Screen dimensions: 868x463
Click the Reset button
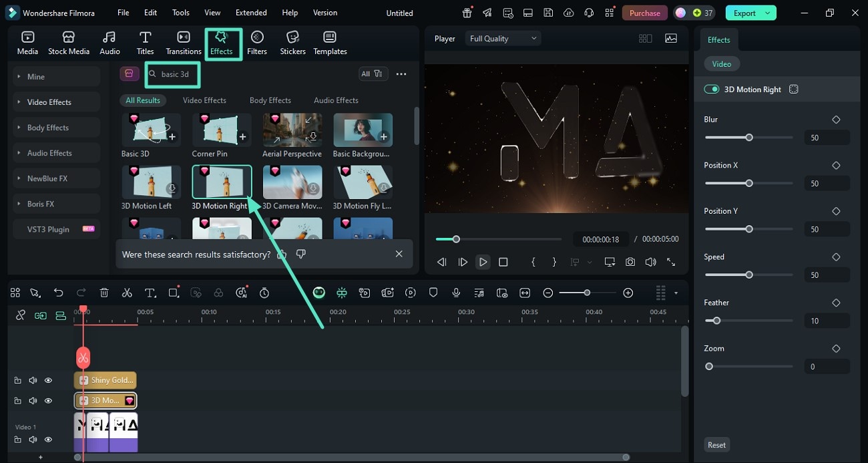pyautogui.click(x=716, y=445)
